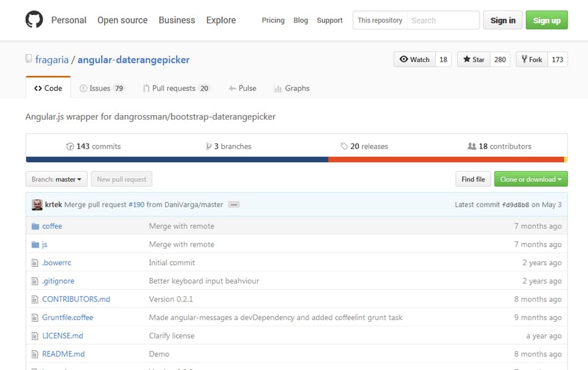Screen dimensions: 588x370
Task: Open the watchers count 18
Action: point(443,59)
